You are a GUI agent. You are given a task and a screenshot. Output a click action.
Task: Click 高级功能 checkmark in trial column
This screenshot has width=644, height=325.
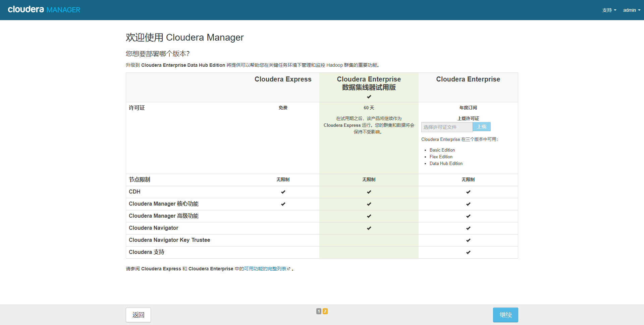(369, 216)
